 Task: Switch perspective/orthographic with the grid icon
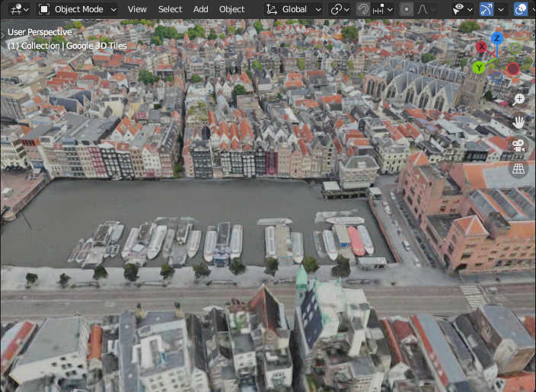click(518, 168)
